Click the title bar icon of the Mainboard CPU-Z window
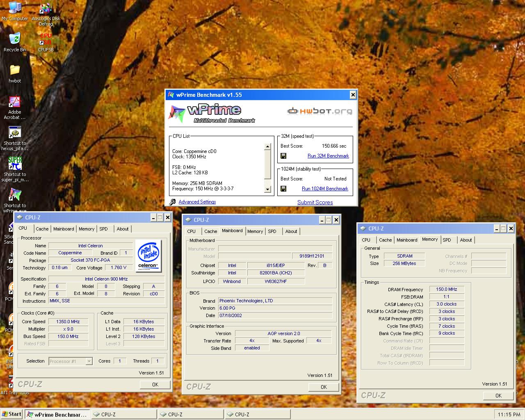Viewport: 525px width, 420px height. coord(188,220)
